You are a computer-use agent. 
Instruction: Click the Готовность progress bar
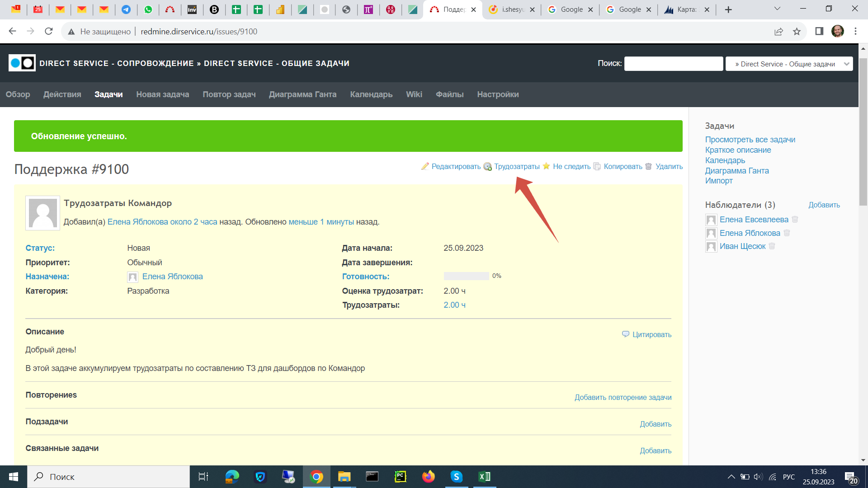click(x=466, y=276)
